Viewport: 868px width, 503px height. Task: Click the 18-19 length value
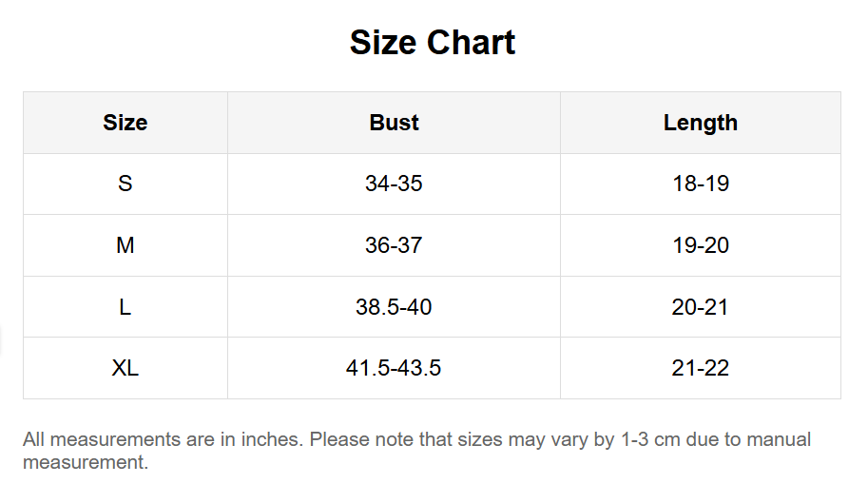[701, 184]
